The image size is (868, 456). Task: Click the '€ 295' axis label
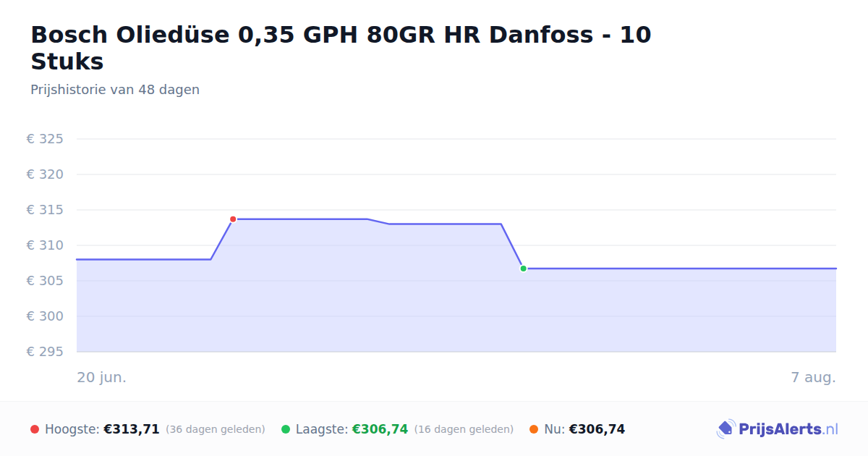point(45,352)
